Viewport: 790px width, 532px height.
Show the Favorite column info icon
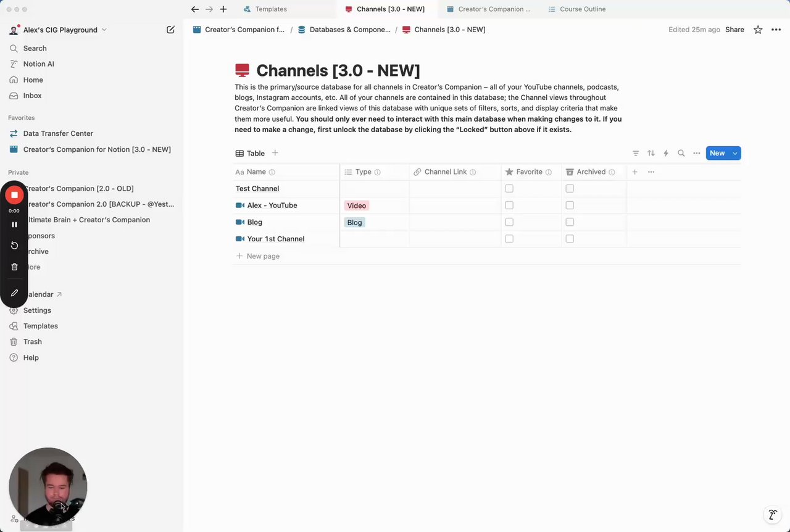pyautogui.click(x=549, y=172)
